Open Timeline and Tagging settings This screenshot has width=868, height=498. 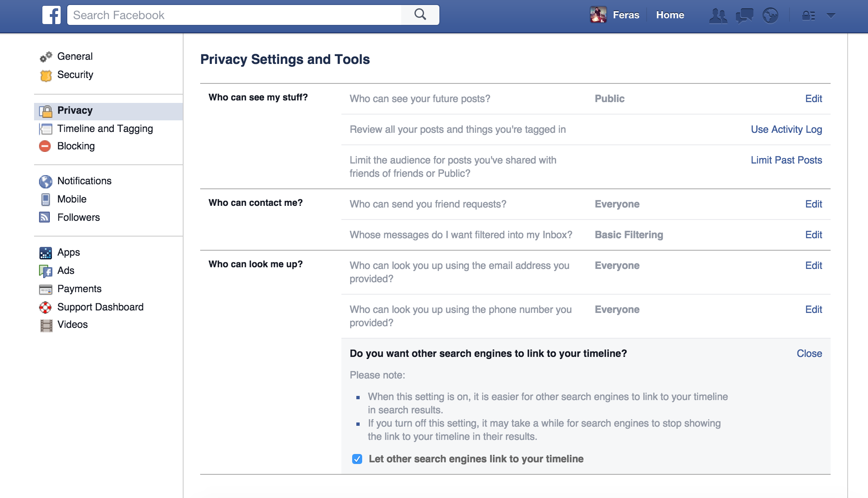105,129
